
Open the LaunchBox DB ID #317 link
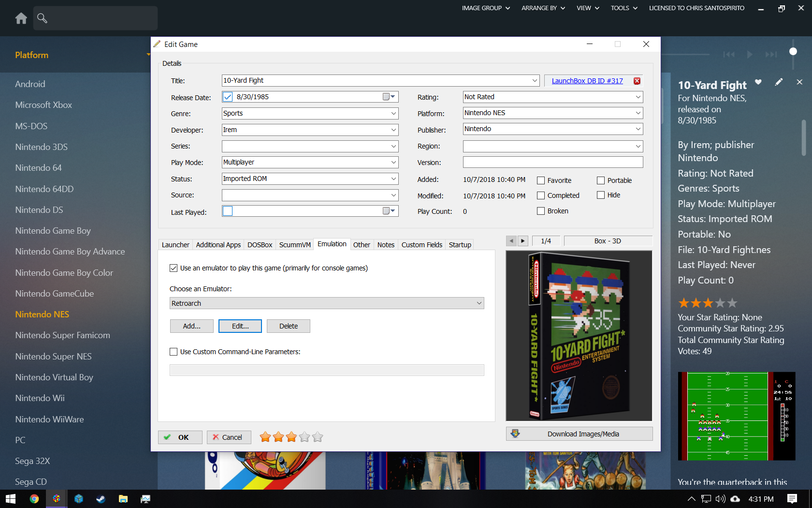click(587, 81)
